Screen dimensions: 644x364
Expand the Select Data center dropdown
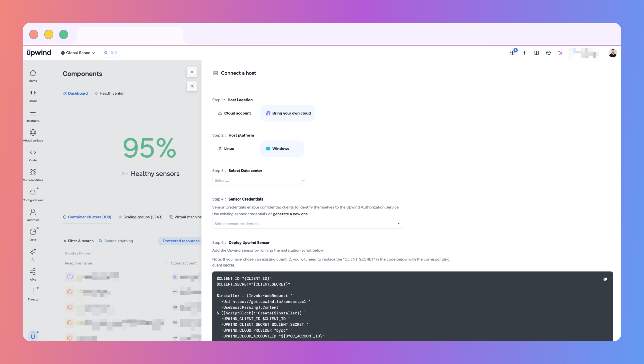260,181
